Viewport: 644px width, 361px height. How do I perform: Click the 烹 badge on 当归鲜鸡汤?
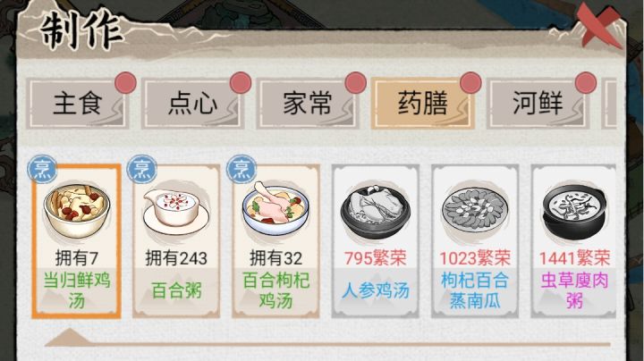[x=42, y=169]
